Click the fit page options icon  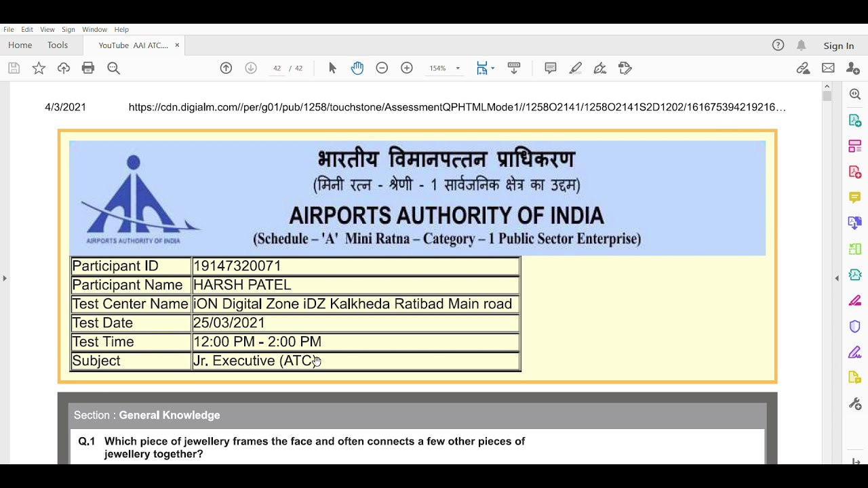point(485,68)
